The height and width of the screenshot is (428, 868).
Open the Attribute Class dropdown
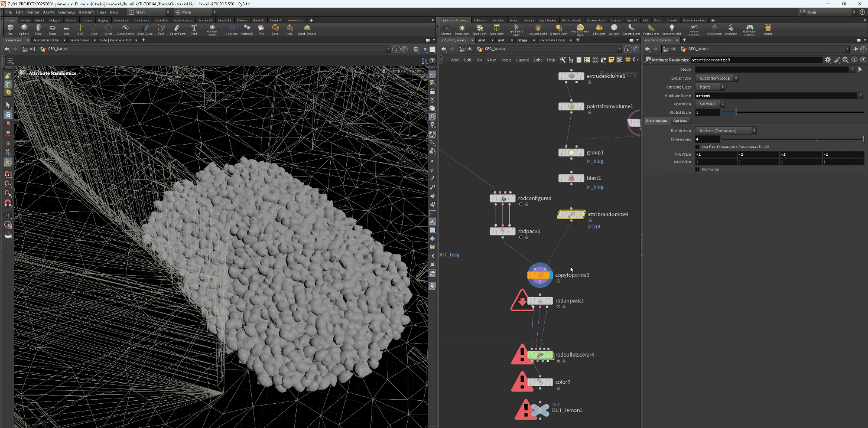710,87
